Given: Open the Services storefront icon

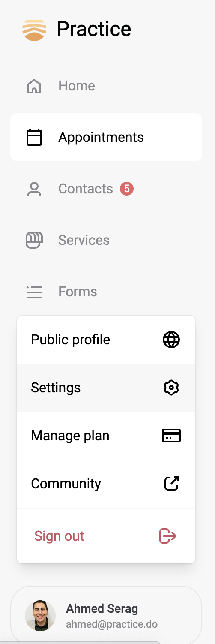Looking at the screenshot, I should click(34, 241).
